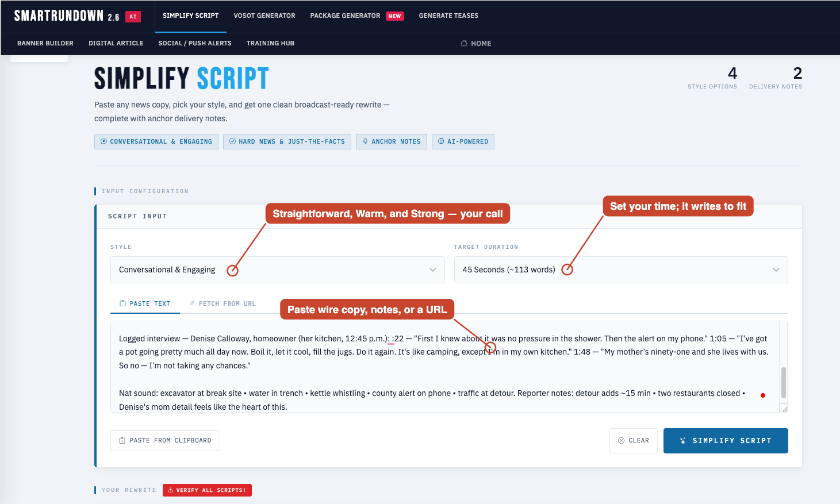Click the Script Input header text
Image resolution: width=840 pixels, height=504 pixels.
pyautogui.click(x=137, y=217)
